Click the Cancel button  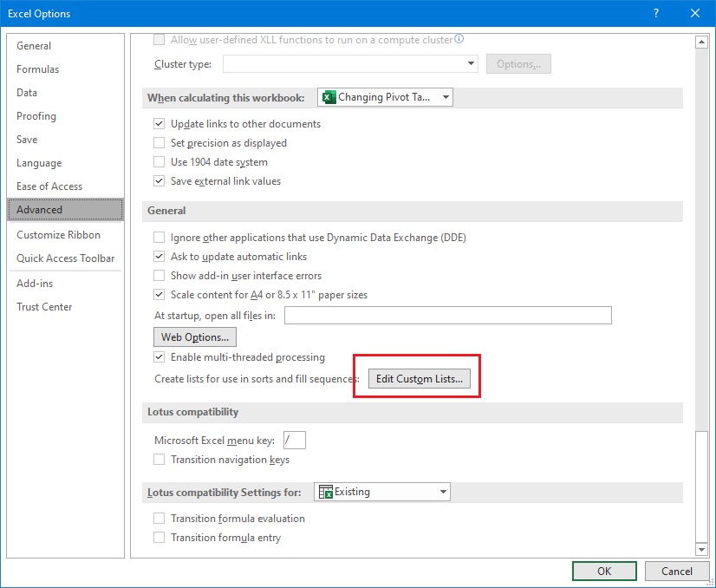pos(677,572)
